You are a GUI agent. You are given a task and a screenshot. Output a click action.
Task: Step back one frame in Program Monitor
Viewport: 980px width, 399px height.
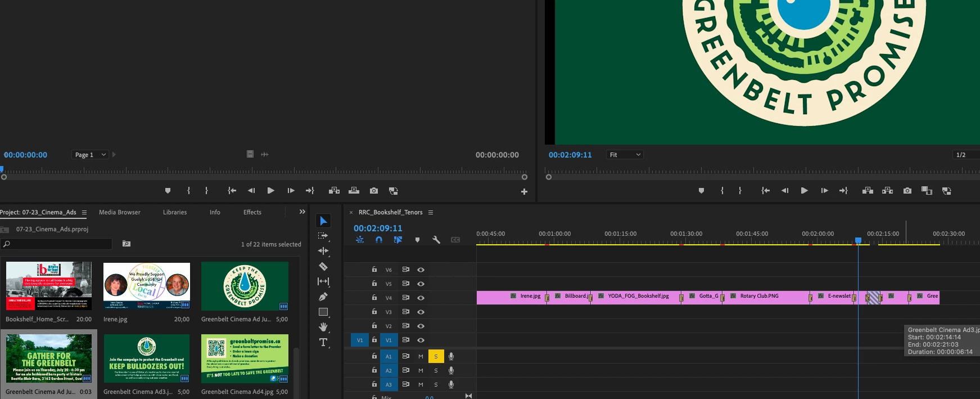point(785,191)
